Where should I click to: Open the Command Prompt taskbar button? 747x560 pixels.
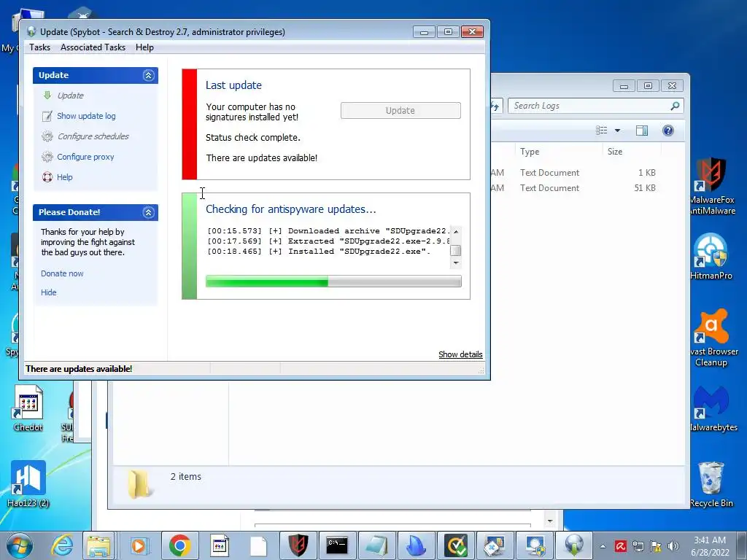(337, 545)
